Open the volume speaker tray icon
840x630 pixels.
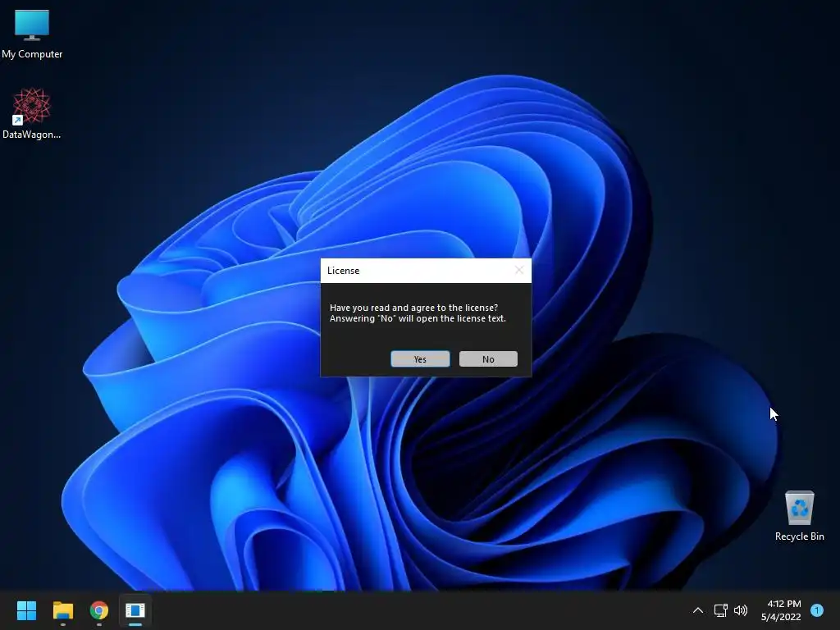coord(741,610)
